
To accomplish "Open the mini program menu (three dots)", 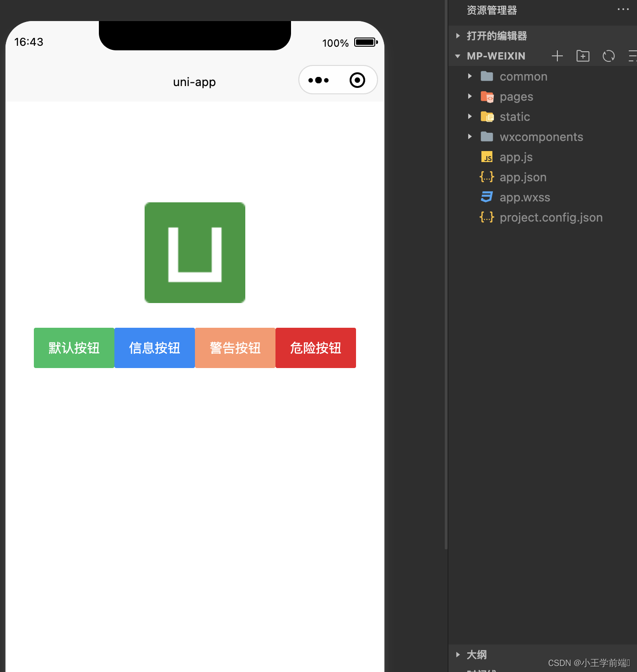I will [x=318, y=80].
